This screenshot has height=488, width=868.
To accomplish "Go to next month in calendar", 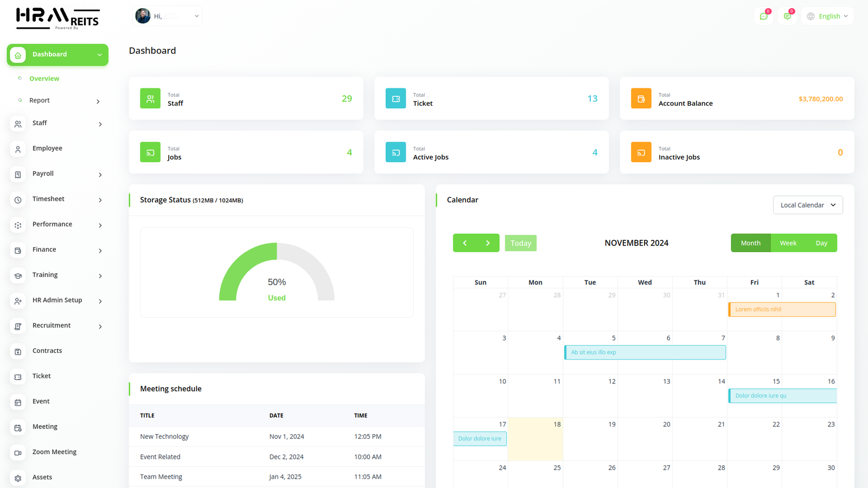I will pos(488,243).
